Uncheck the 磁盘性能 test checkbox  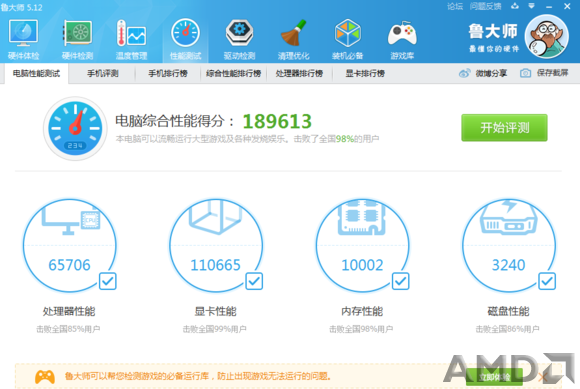[547, 281]
